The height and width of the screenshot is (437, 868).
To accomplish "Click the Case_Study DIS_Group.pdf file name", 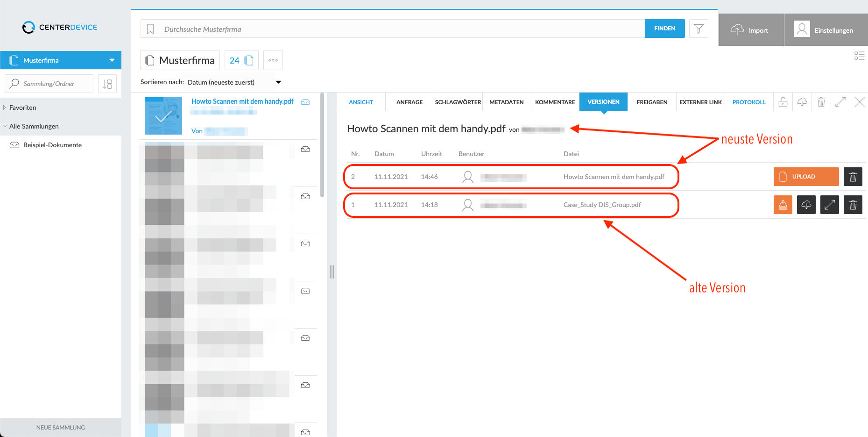I will point(602,205).
